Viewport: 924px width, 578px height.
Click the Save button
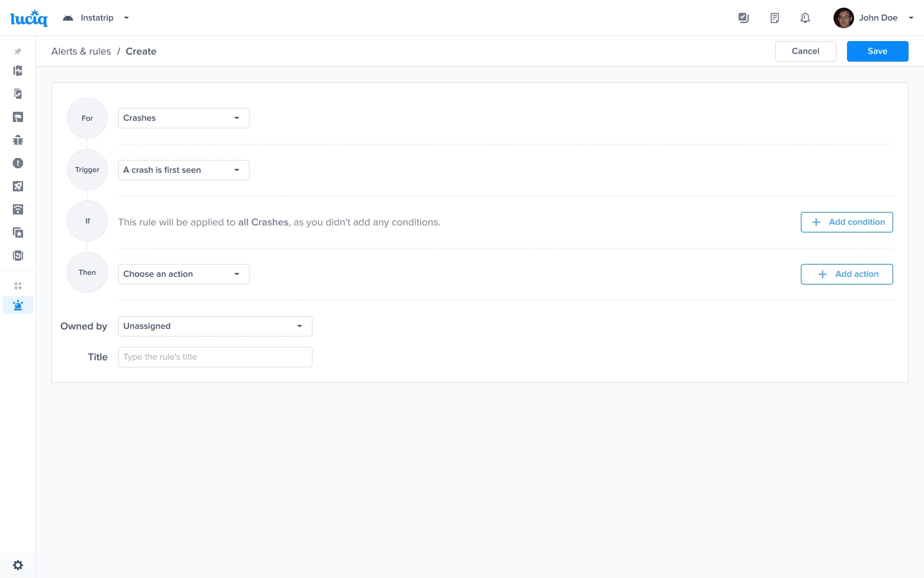pos(877,51)
